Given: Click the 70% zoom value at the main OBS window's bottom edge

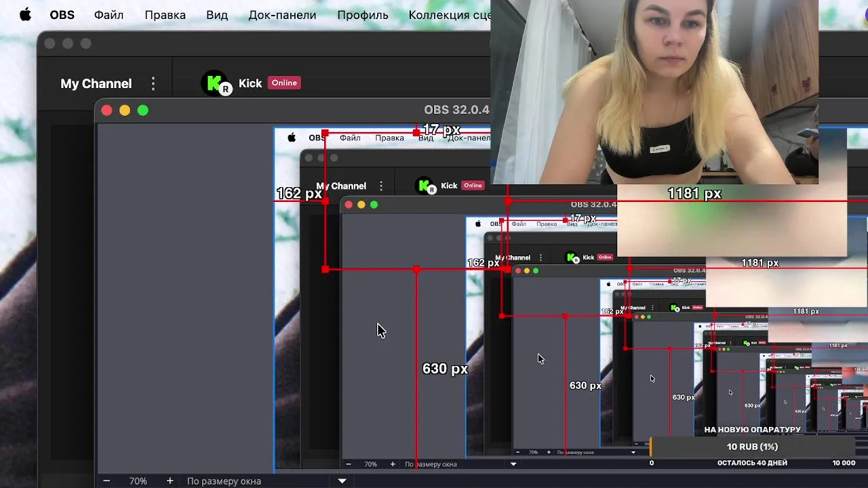Looking at the screenshot, I should [138, 481].
